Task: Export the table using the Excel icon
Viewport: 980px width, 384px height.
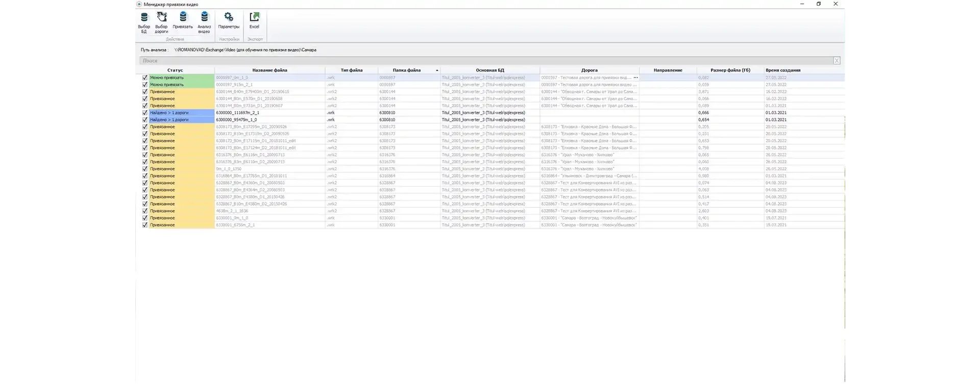Action: click(x=254, y=18)
